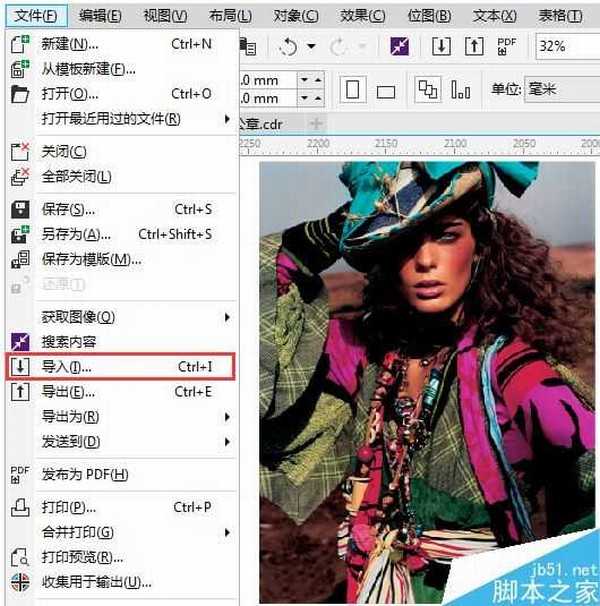The height and width of the screenshot is (606, 600).
Task: Choose 导入(I)... from the File menu
Action: point(120,367)
